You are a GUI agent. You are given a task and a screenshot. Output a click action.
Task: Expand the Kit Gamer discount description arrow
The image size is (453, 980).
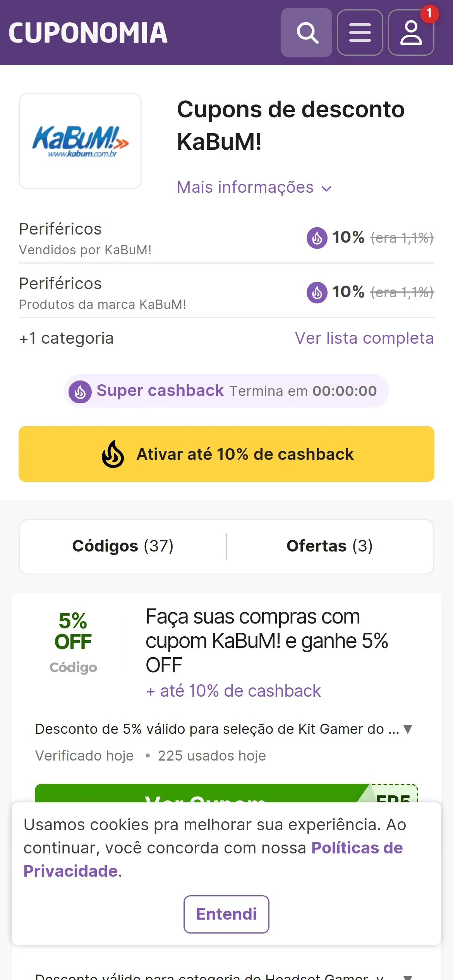[x=407, y=729]
